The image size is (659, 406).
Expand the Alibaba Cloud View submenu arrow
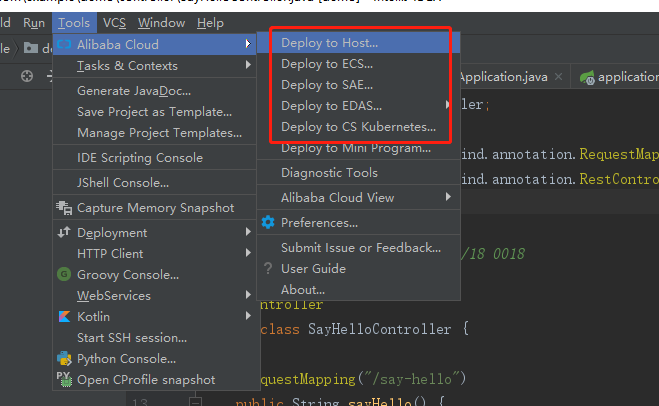tap(448, 197)
